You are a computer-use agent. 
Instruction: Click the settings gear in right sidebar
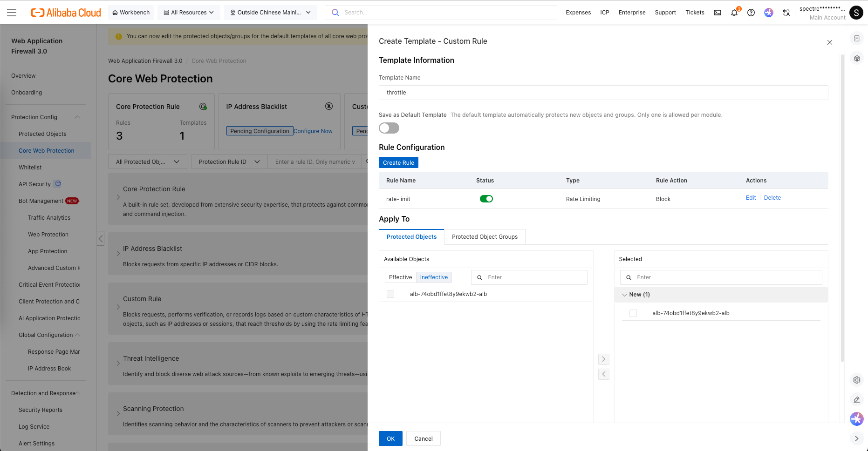tap(857, 380)
